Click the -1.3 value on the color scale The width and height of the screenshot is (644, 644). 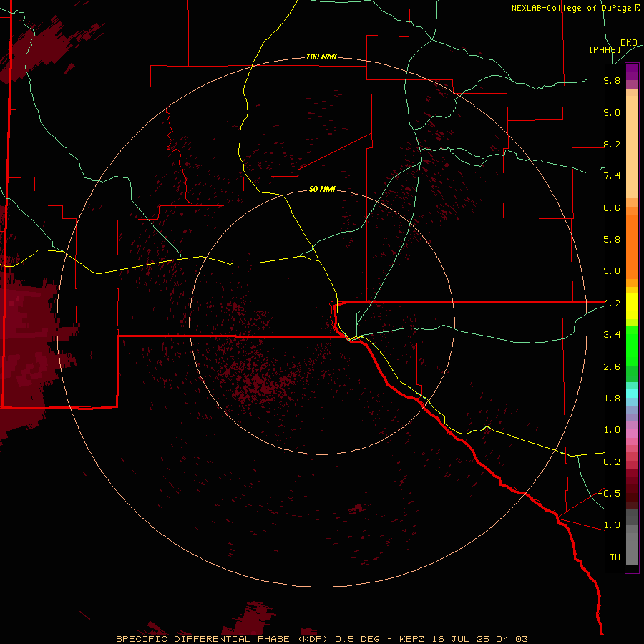(609, 525)
